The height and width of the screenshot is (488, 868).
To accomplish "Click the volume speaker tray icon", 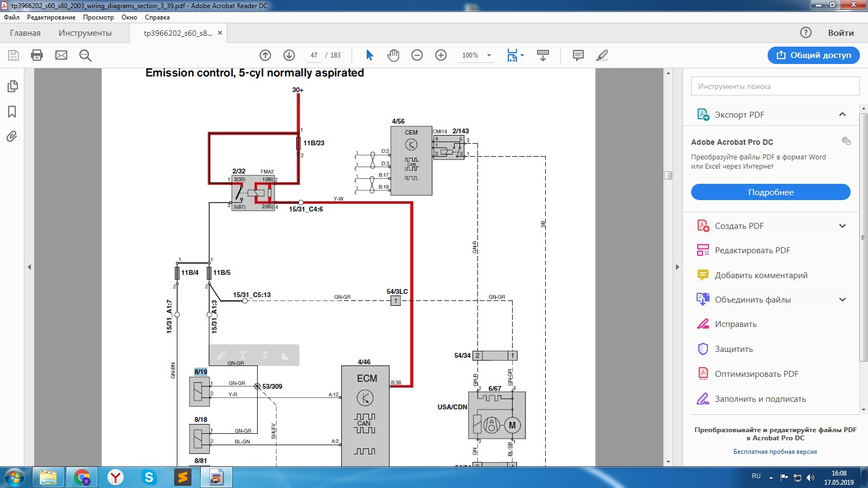I will click(x=810, y=478).
